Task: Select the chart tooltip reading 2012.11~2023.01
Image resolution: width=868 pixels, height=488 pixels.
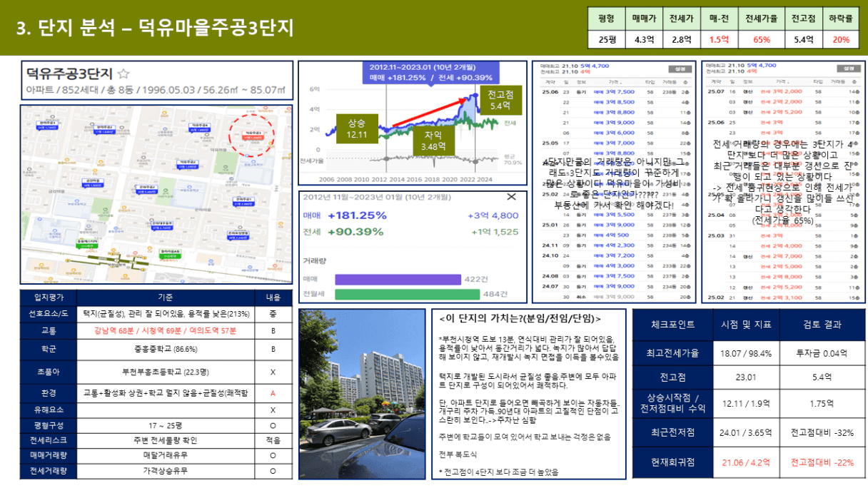Action: [431, 73]
